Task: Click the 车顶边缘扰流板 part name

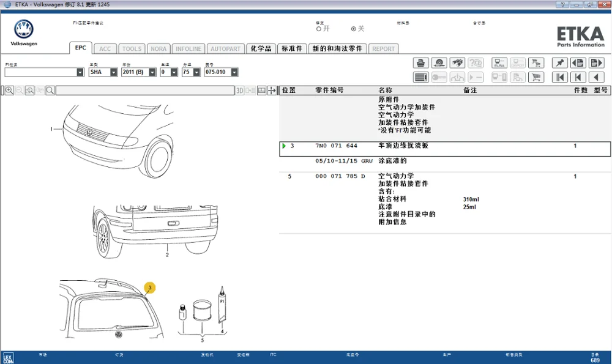Action: [403, 146]
